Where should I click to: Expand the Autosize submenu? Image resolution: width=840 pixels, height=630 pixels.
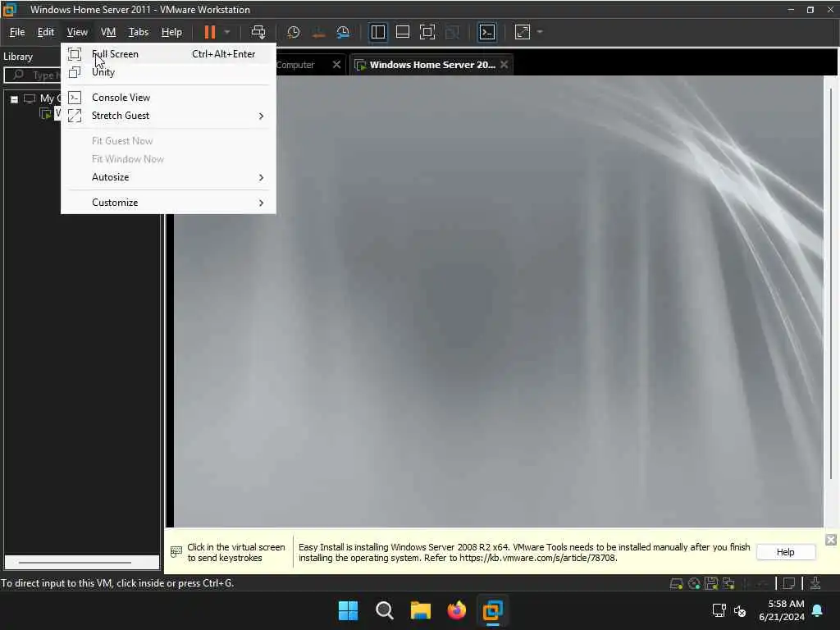(168, 177)
